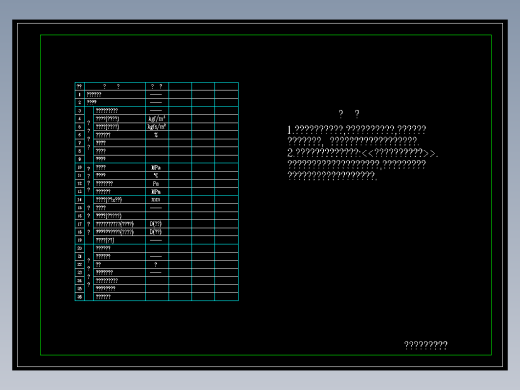Select the row number 1 cell in table

tap(80, 94)
